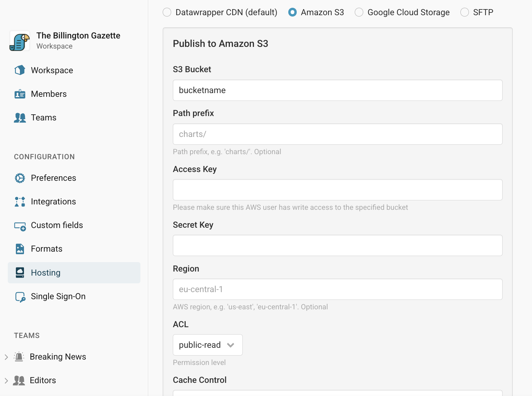Image resolution: width=532 pixels, height=396 pixels.
Task: Expand the Editors team chevron
Action: pyautogui.click(x=6, y=380)
